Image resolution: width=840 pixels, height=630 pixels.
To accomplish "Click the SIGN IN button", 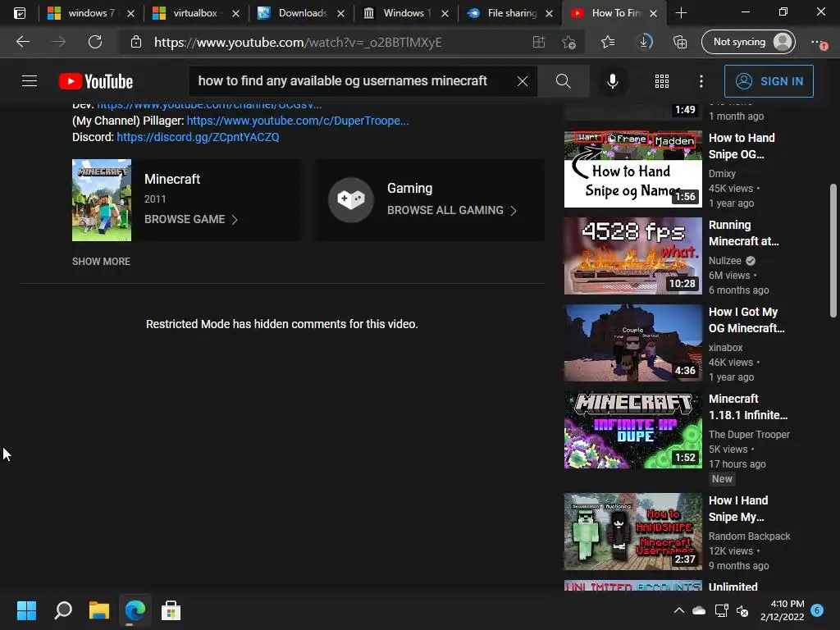I will (x=769, y=81).
